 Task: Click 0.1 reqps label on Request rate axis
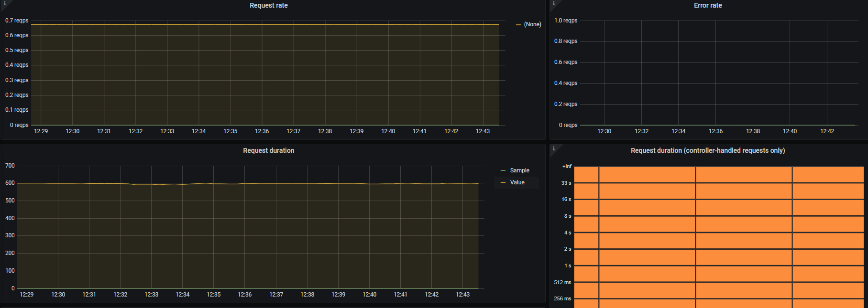[x=17, y=110]
